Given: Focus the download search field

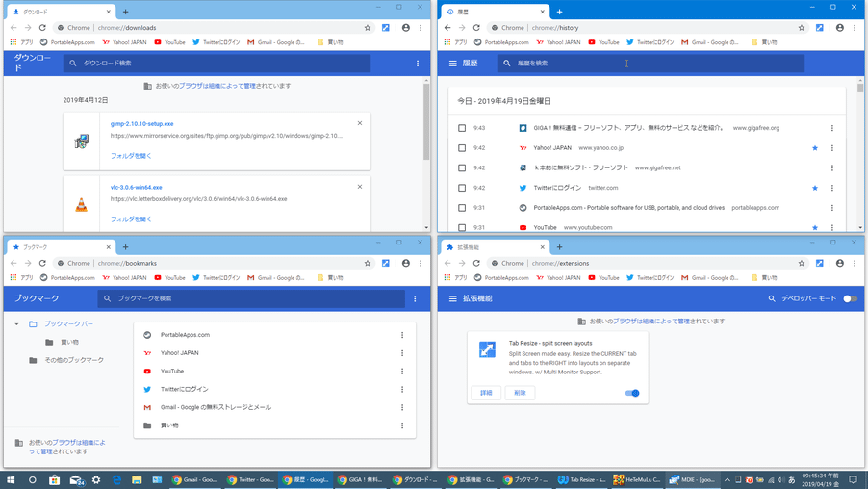Looking at the screenshot, I should [217, 64].
